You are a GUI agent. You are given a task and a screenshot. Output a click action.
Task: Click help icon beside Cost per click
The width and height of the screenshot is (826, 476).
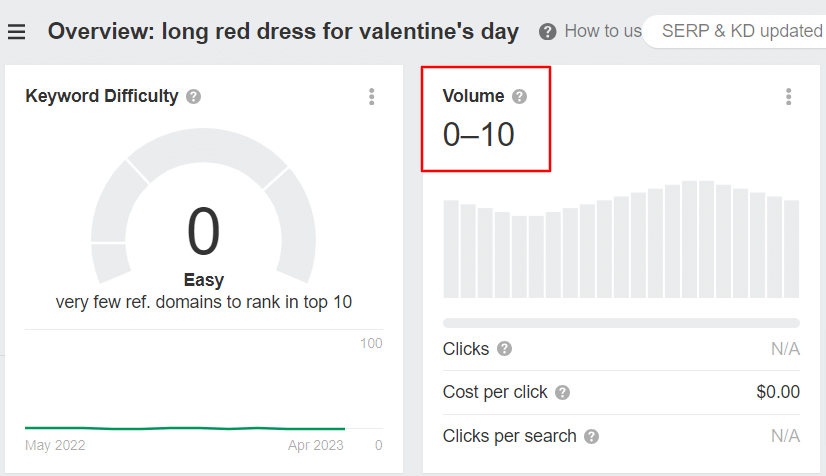(562, 393)
